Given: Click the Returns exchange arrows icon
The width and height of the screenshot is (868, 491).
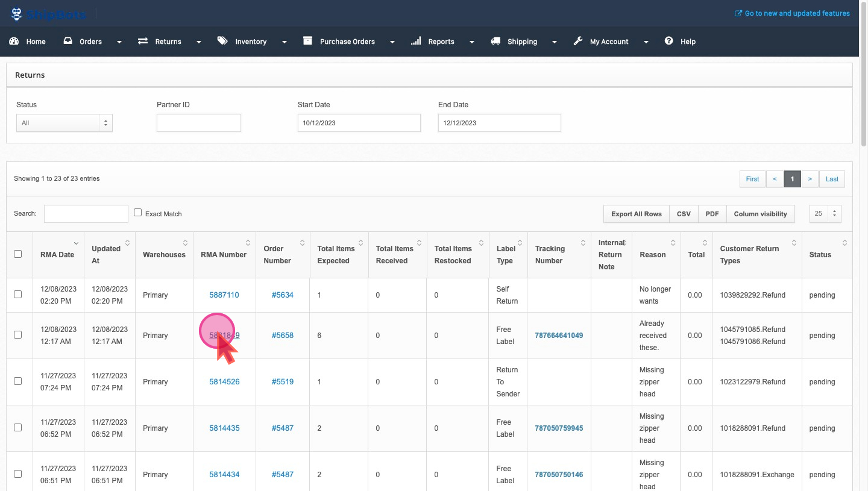Looking at the screenshot, I should pos(143,41).
